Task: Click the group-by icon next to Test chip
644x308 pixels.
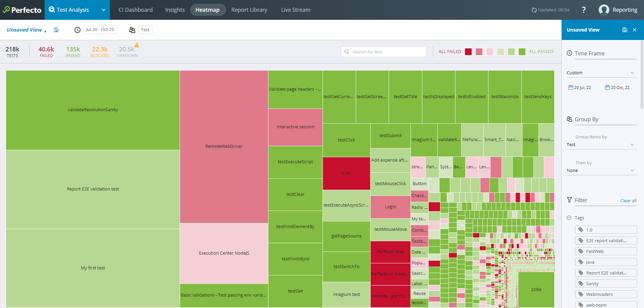Action: 132,30
